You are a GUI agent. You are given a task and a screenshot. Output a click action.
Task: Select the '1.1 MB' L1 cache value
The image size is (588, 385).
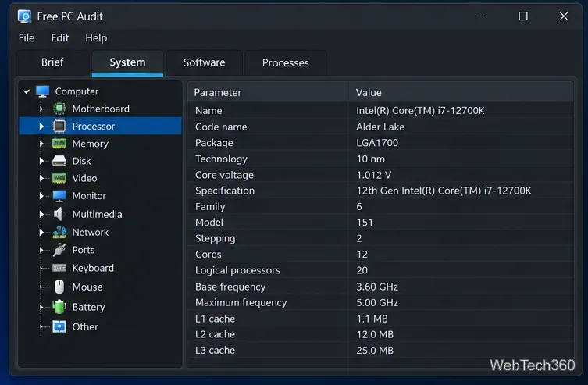[x=372, y=319]
